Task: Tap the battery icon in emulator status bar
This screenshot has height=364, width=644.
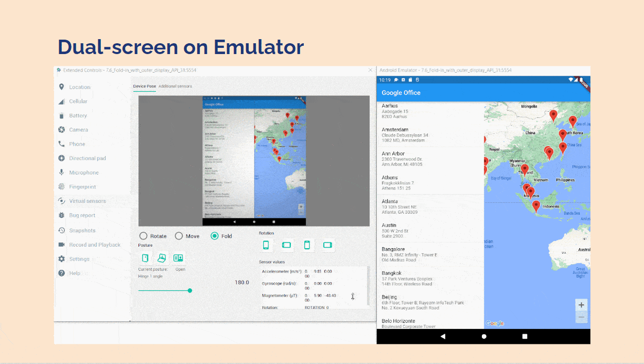Action: (582, 80)
